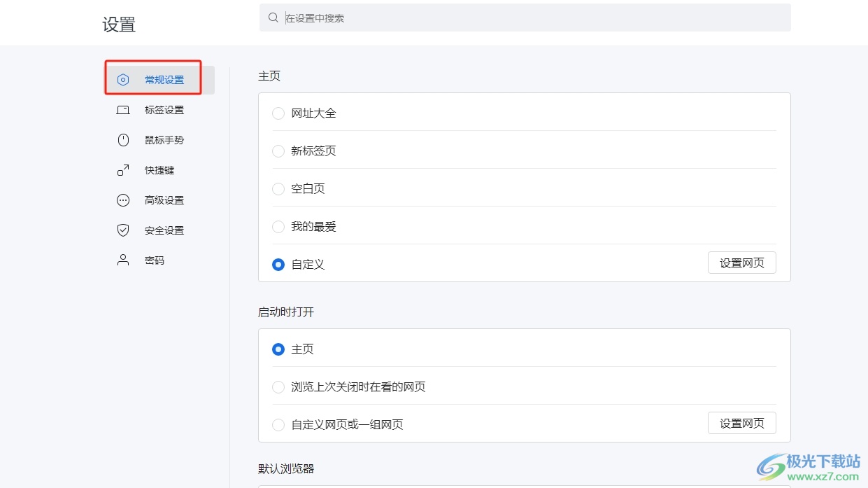This screenshot has height=488, width=868.
Task: Select the 新标签页 homepage radio button
Action: [x=278, y=151]
